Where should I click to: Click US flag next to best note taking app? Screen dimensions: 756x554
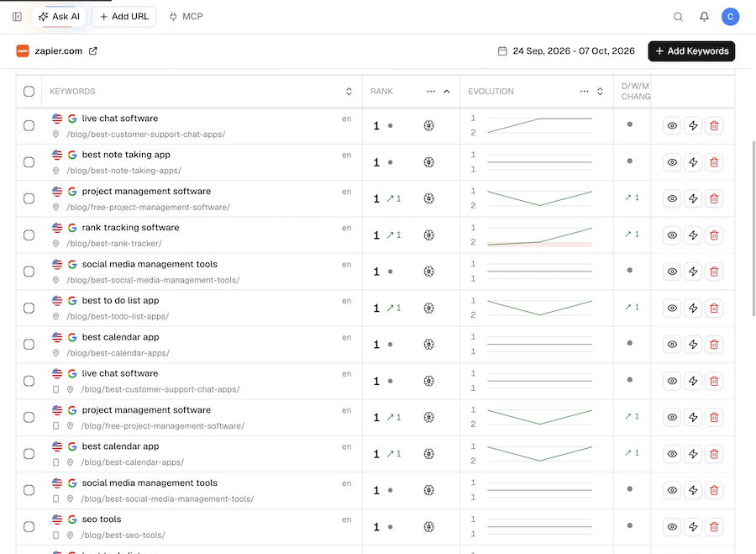pyautogui.click(x=57, y=155)
